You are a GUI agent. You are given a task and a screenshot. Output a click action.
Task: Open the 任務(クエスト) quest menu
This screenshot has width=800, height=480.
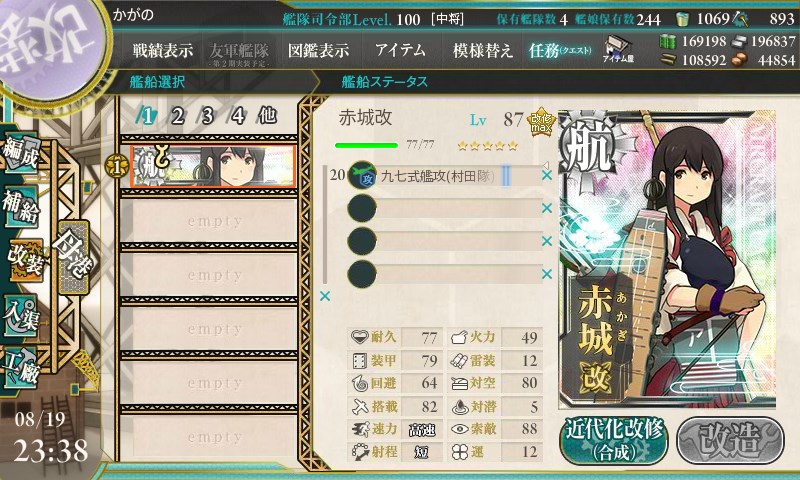pos(560,50)
